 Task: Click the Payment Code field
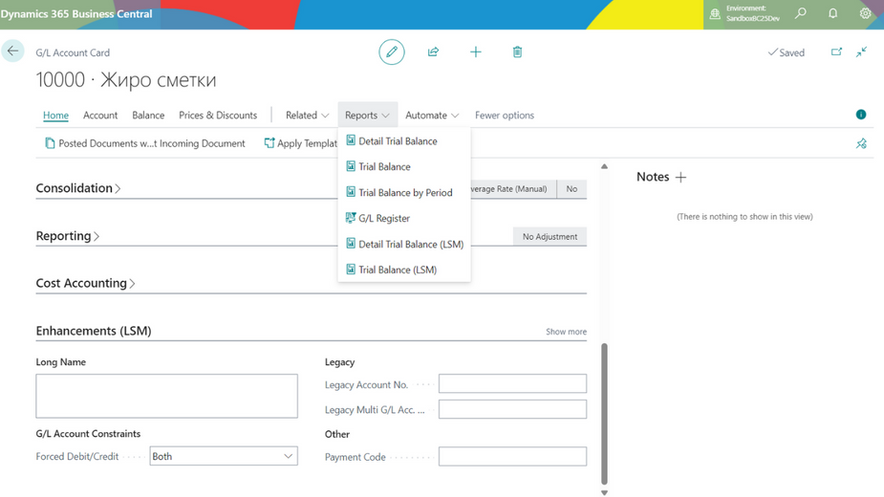512,456
